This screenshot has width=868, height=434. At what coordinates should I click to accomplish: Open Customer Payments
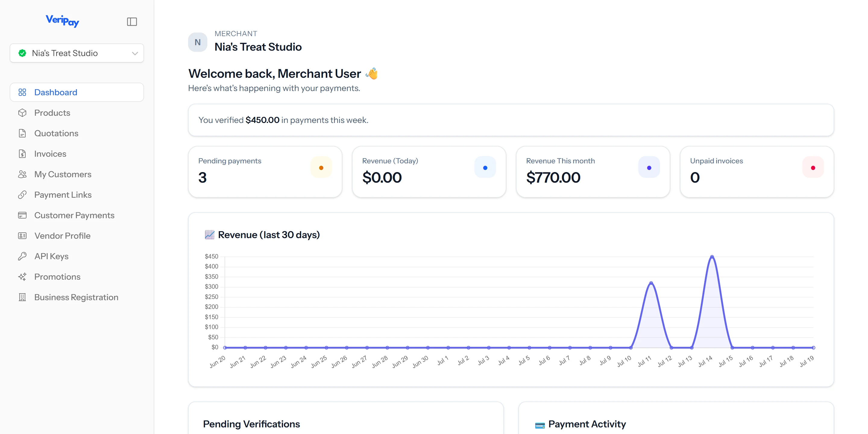coord(77,215)
